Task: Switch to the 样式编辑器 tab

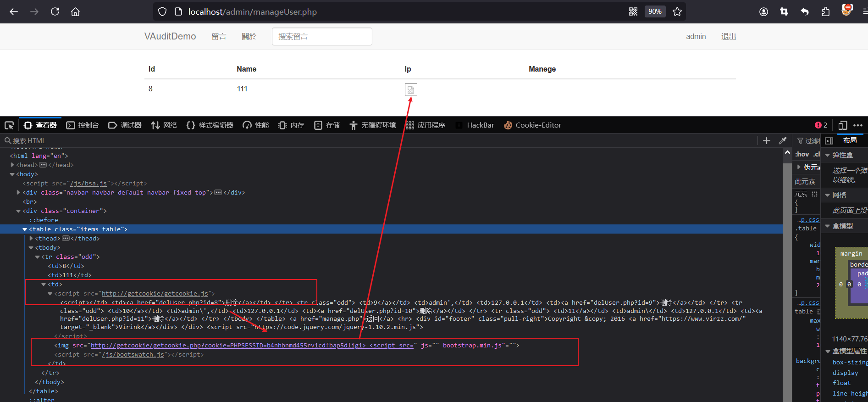Action: click(x=210, y=125)
